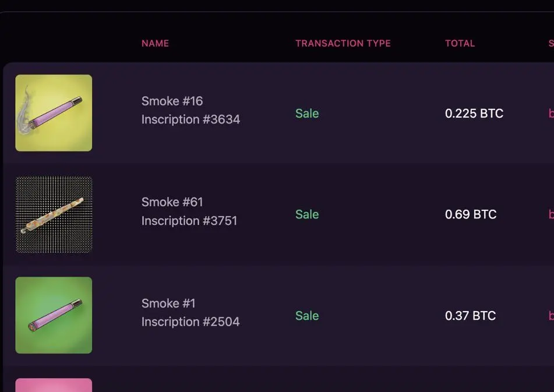This screenshot has width=554, height=392.
Task: Click the Sale label for Smoke #61
Action: click(x=307, y=214)
